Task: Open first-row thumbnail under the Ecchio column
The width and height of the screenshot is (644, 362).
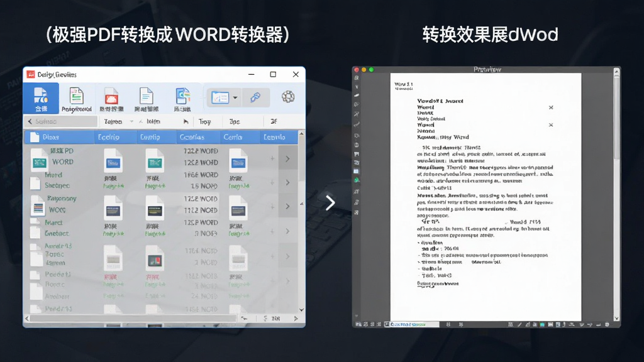Action: [113, 161]
